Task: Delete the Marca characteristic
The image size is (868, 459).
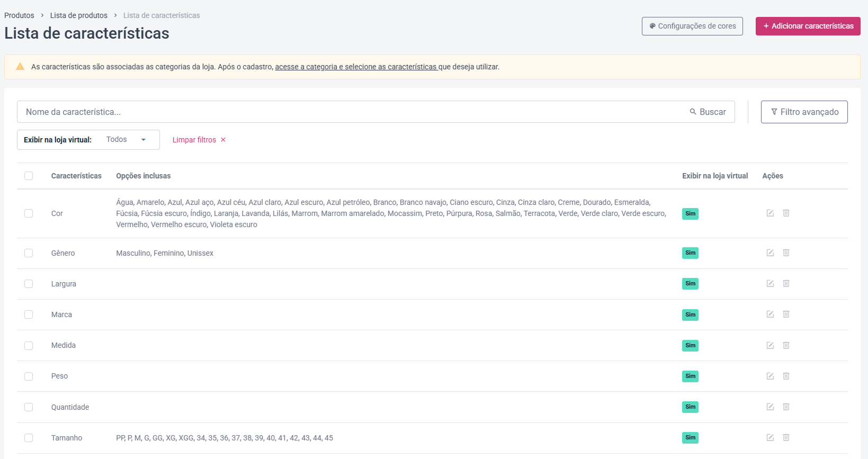Action: point(786,314)
